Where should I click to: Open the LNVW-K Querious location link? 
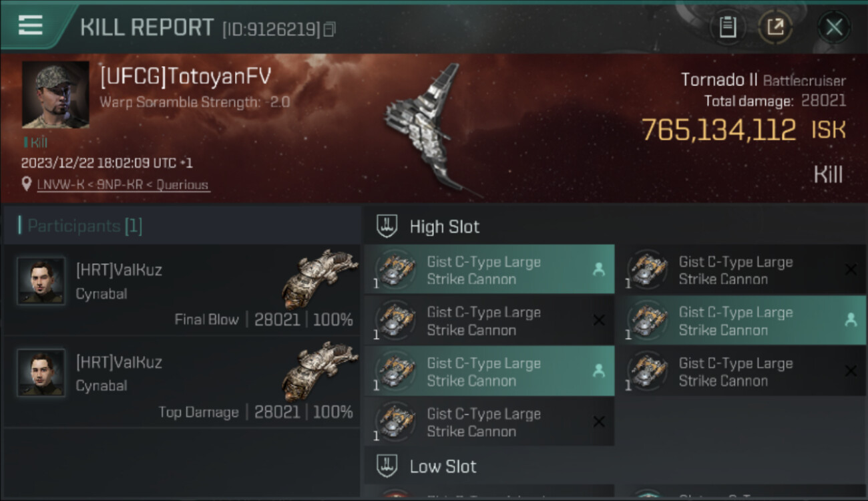click(x=123, y=185)
